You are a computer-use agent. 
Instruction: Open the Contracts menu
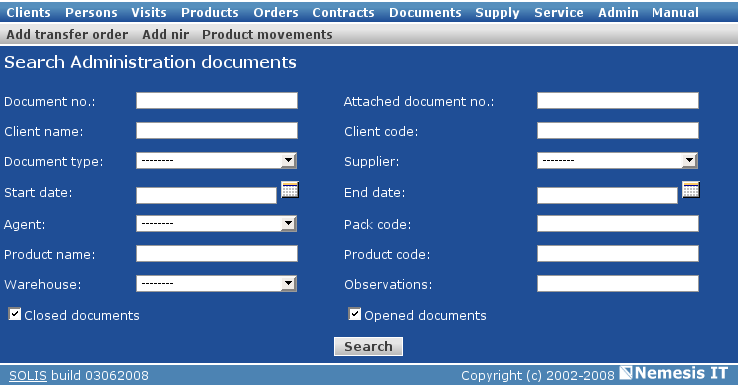coord(344,12)
